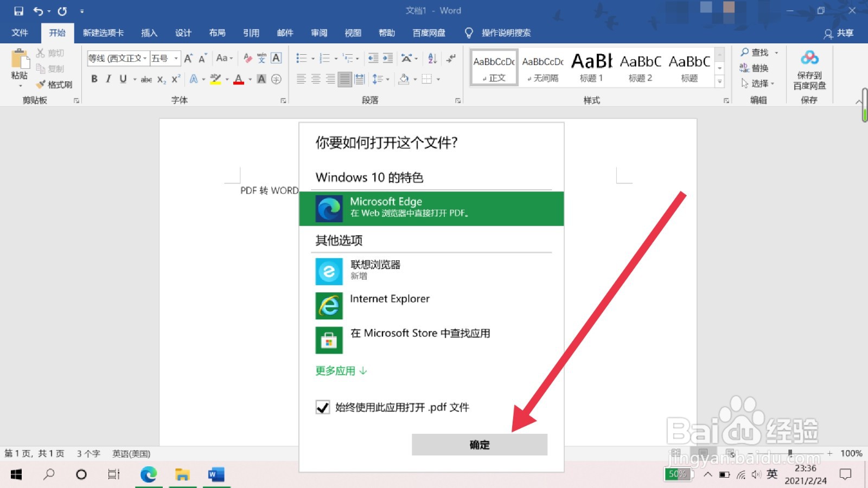Expand the Styles gallery
868x488 pixels.
tap(720, 81)
